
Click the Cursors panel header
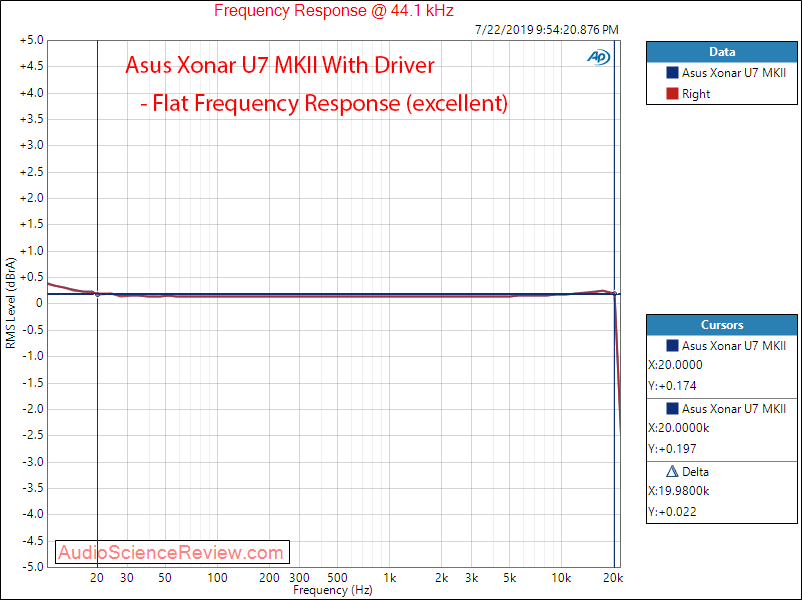722,325
